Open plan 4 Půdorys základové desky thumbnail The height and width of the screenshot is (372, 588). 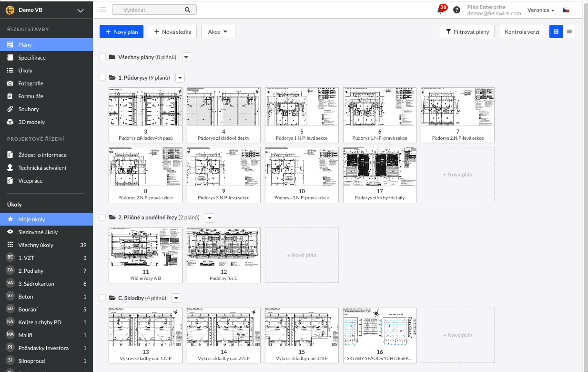tap(223, 115)
